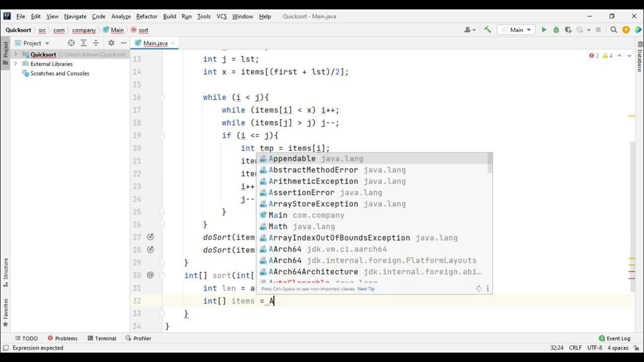Toggle the Event Log tool window
The width and height of the screenshot is (644, 362).
pos(614,338)
